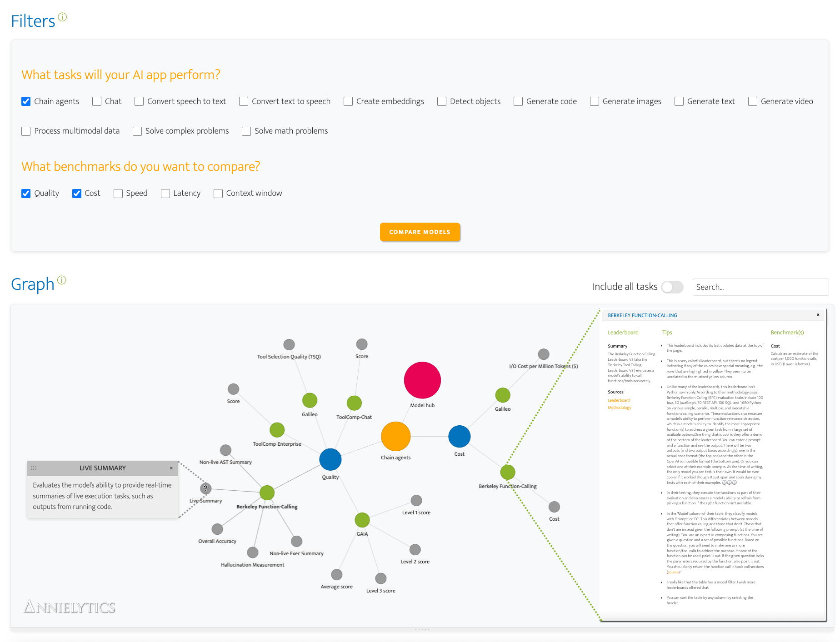
Task: Click the orange Chain agents node
Action: pyautogui.click(x=395, y=436)
